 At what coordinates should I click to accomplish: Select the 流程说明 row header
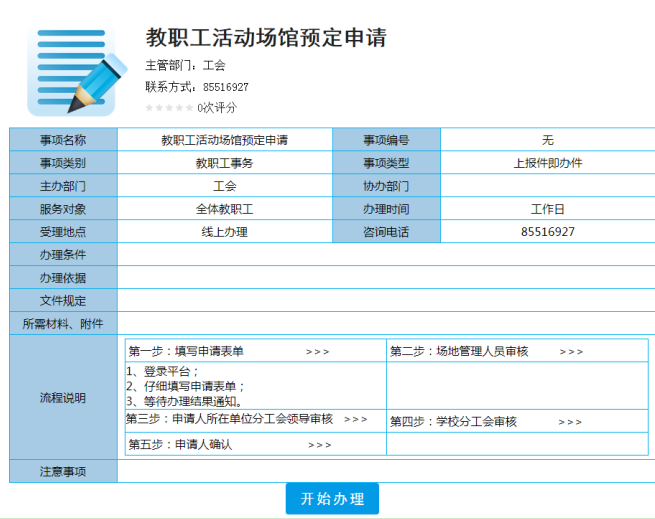click(x=63, y=397)
